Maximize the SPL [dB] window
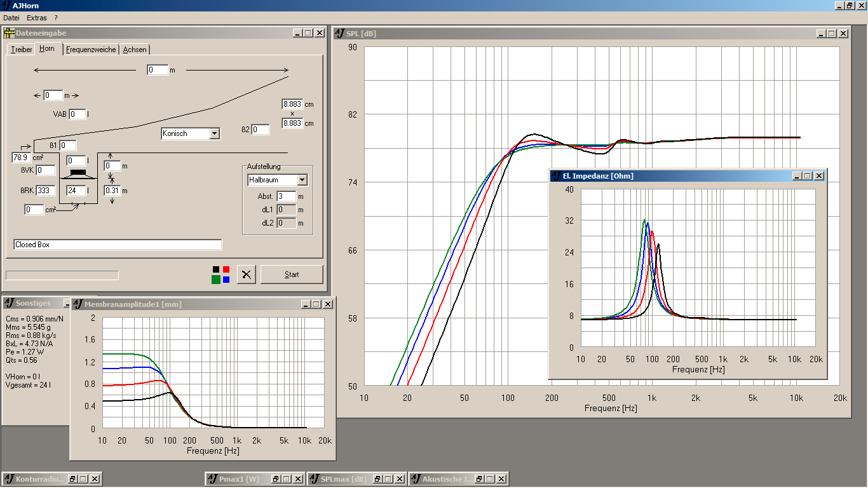Screen dimensions: 868x488 pyautogui.click(x=832, y=34)
